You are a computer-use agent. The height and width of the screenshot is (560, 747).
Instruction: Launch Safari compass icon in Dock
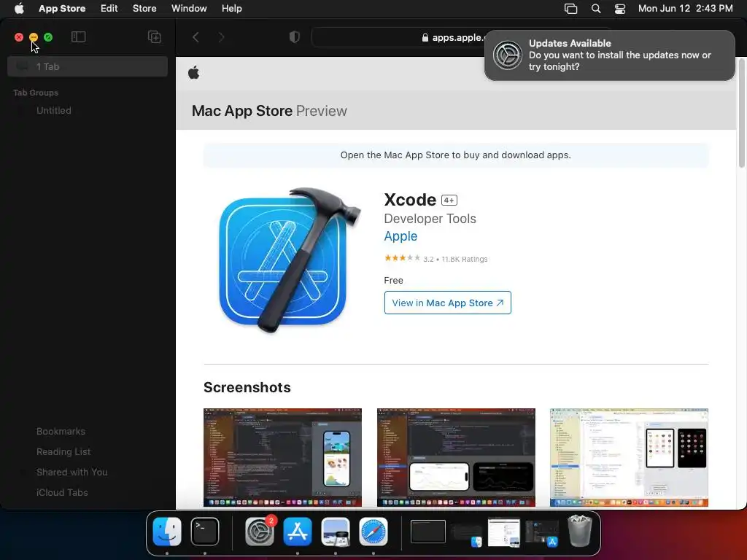(x=373, y=532)
